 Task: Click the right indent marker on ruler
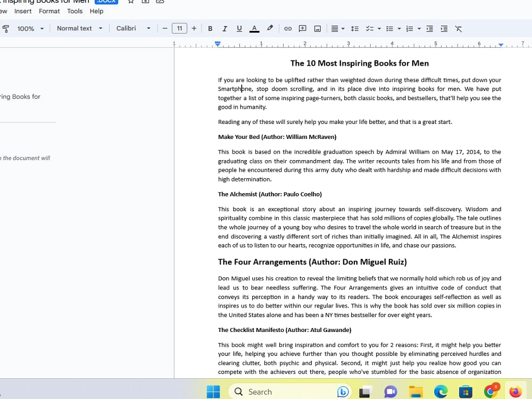pos(501,45)
